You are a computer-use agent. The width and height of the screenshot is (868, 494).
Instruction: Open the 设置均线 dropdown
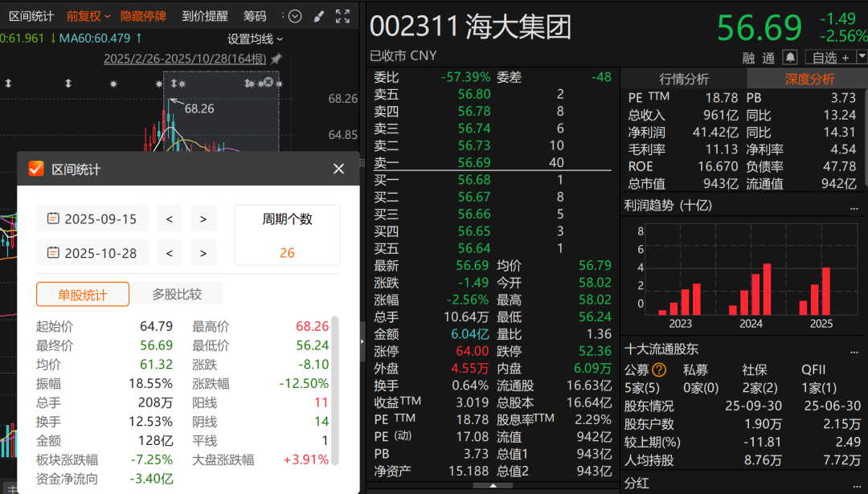point(256,39)
